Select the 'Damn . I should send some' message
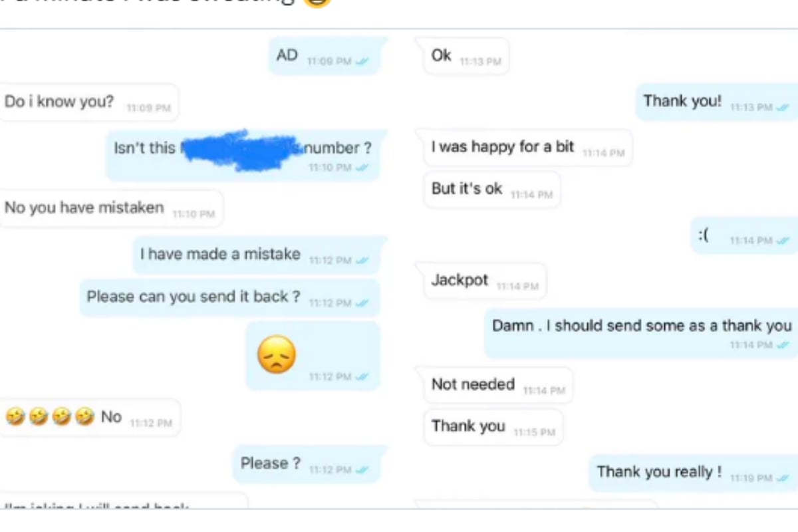This screenshot has height=532, width=798. [x=641, y=333]
